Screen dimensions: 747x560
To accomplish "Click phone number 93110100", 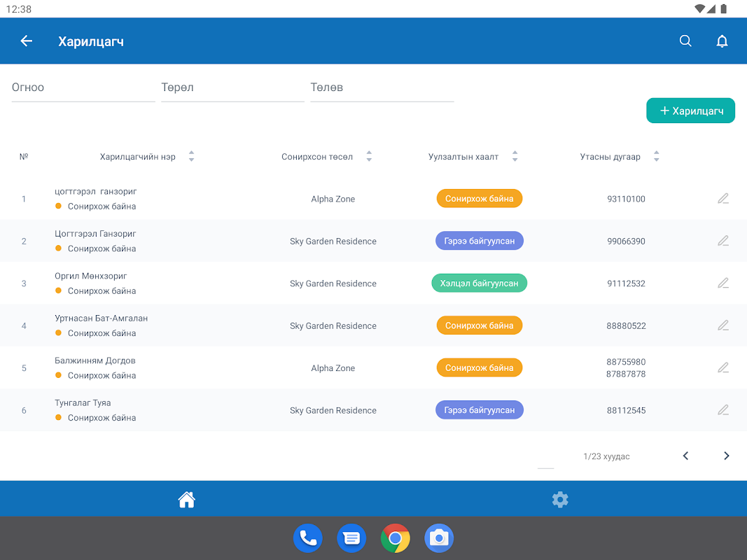I will (x=626, y=199).
